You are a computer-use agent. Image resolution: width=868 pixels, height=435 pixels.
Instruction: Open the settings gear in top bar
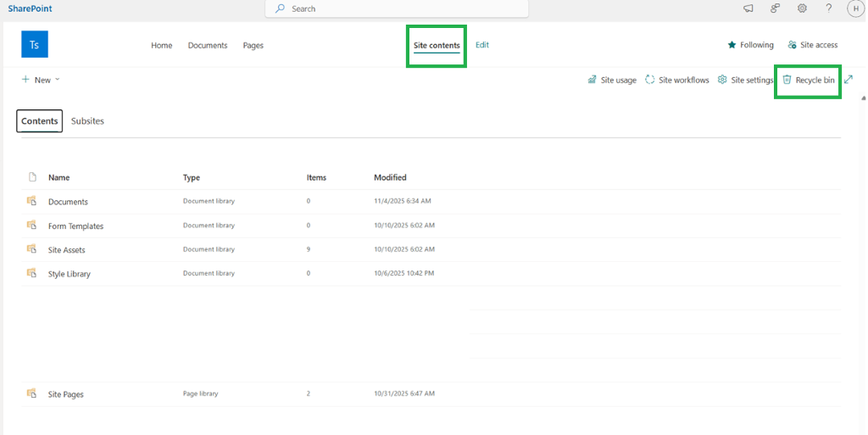802,8
